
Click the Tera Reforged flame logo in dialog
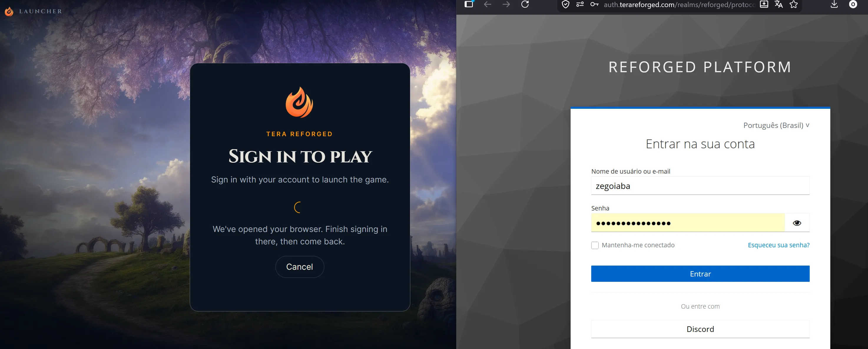(299, 102)
